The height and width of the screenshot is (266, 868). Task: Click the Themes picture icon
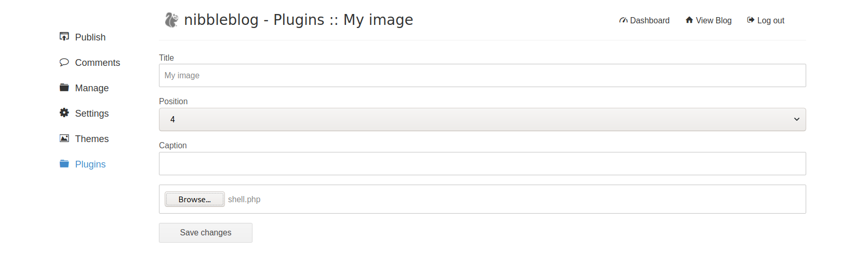[x=64, y=138]
